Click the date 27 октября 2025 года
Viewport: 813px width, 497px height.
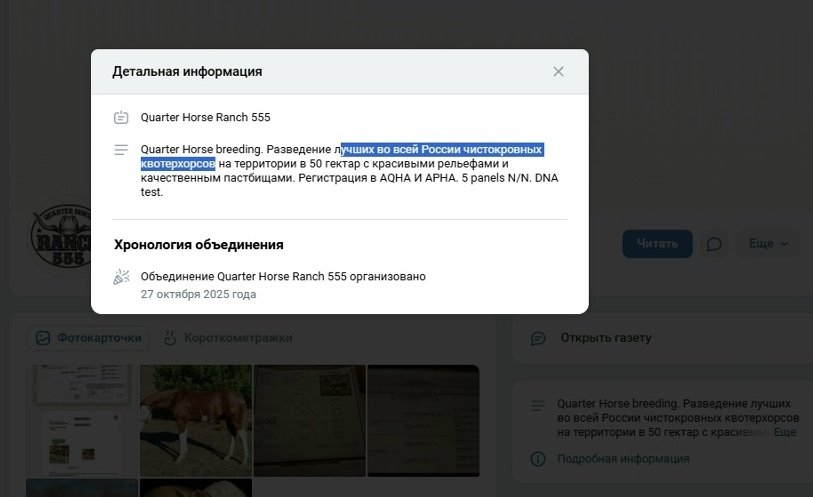point(199,294)
